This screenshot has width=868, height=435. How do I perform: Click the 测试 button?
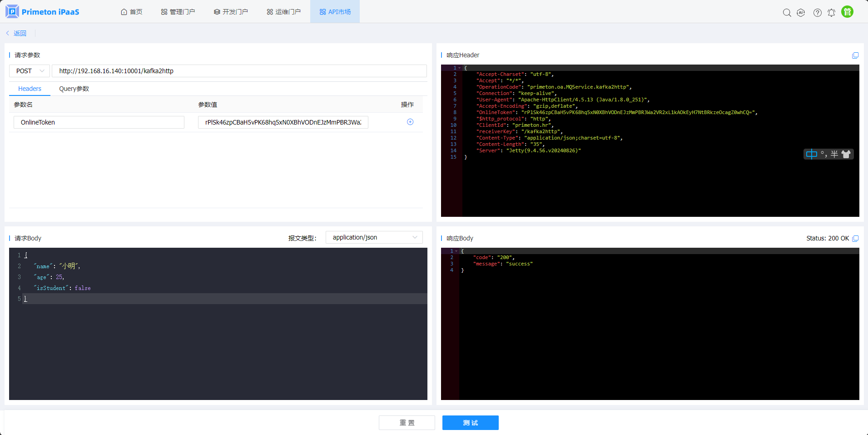tap(470, 423)
